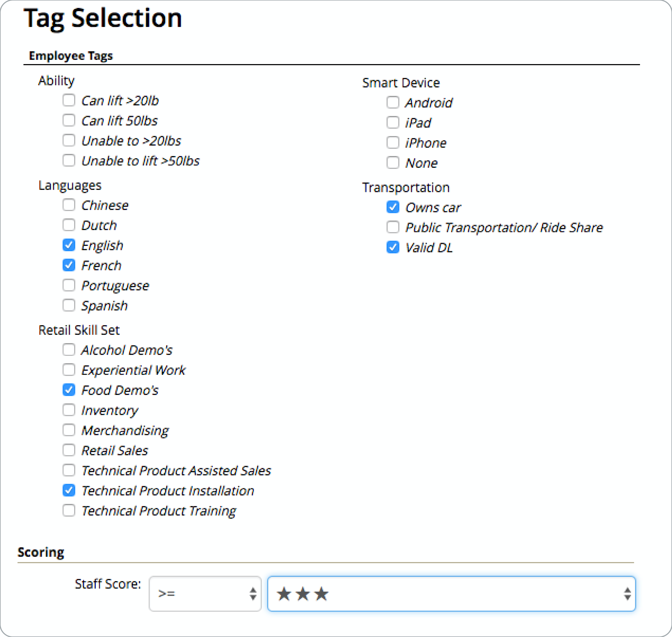Image resolution: width=672 pixels, height=637 pixels.
Task: Check the iPhone device tag
Action: pos(393,143)
